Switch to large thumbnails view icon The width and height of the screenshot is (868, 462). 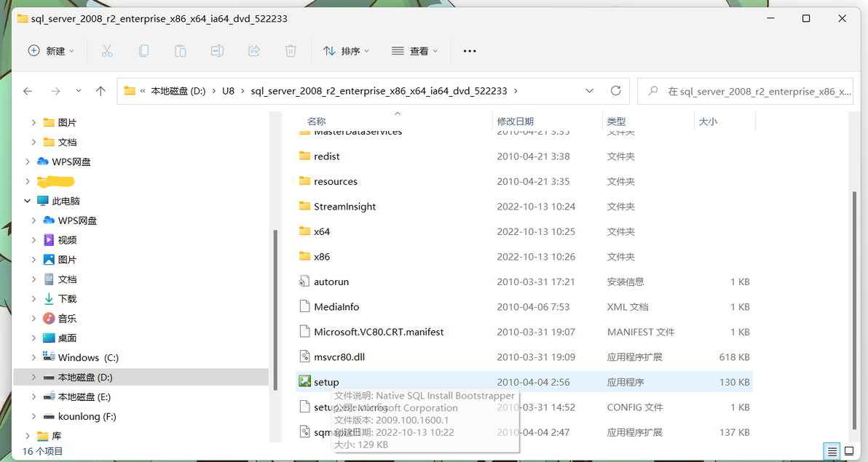pos(849,452)
